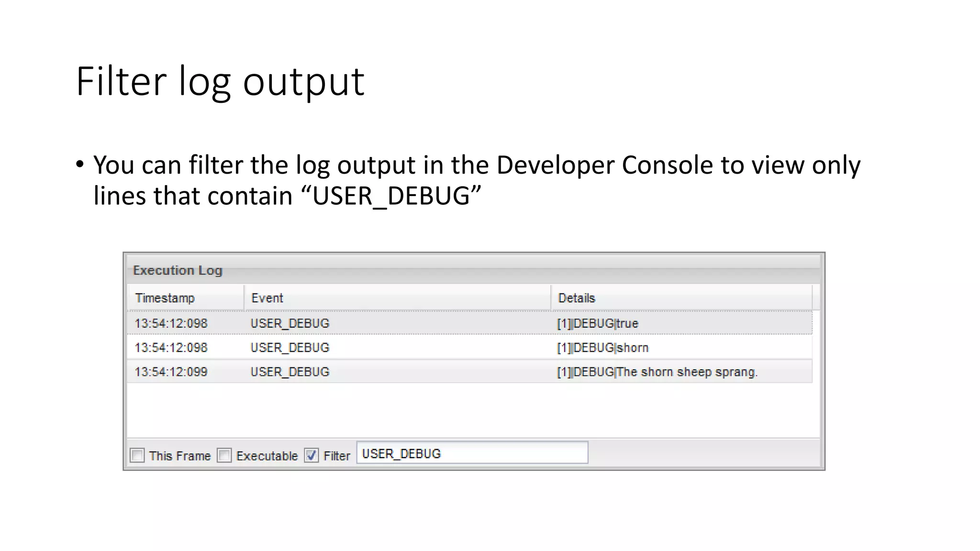Select 'The shorn sheep sprang.' details cell
The width and height of the screenshot is (980, 551).
pyautogui.click(x=657, y=372)
